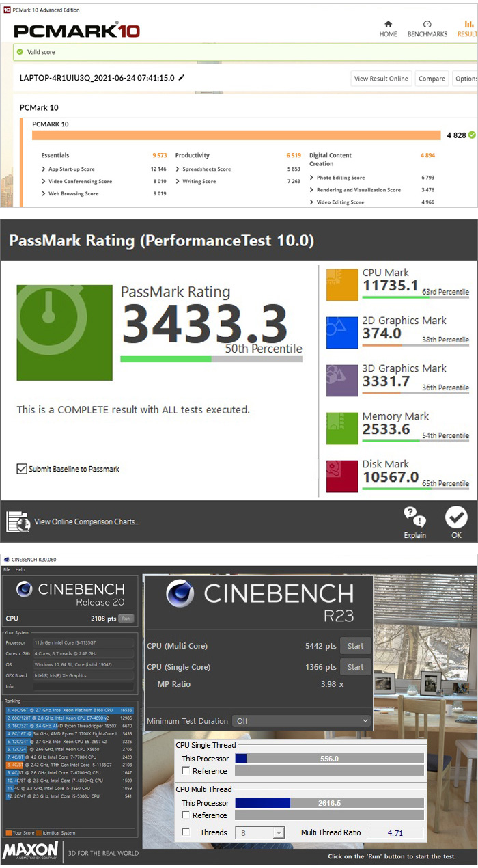The height and width of the screenshot is (868, 478).
Task: Click the PassMark Rating percentile bar
Action: click(x=211, y=359)
